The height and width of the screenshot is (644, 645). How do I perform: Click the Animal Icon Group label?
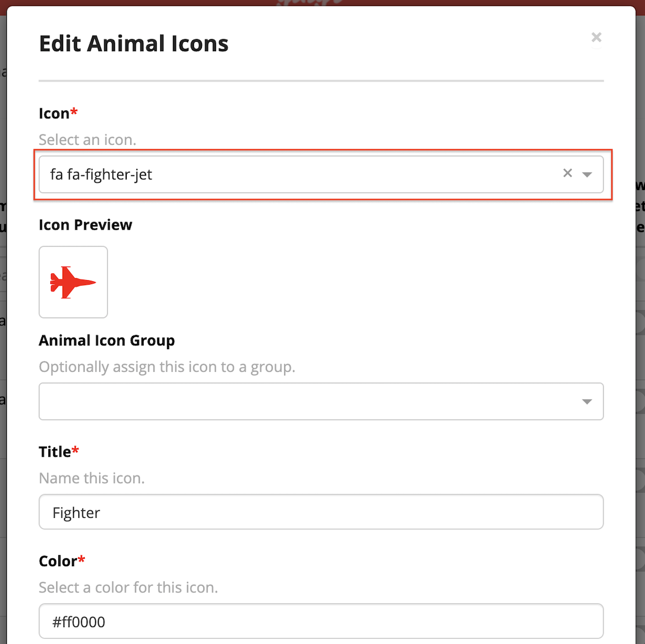(x=107, y=341)
